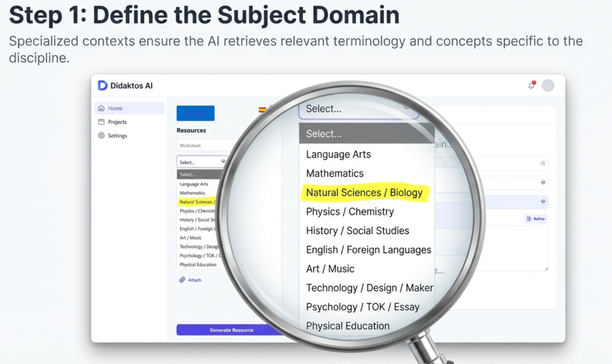
Task: Expand the highlighted field chevron above Refine
Action: [x=543, y=201]
